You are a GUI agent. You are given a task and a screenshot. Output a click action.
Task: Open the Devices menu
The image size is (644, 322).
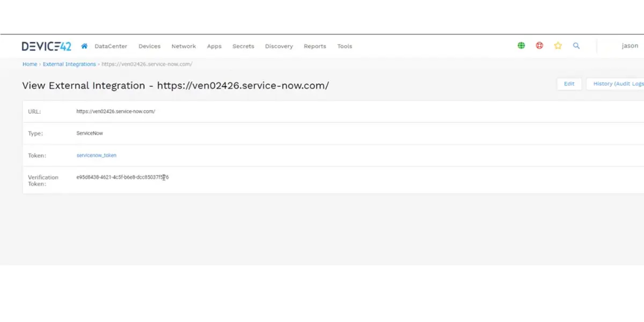(149, 46)
